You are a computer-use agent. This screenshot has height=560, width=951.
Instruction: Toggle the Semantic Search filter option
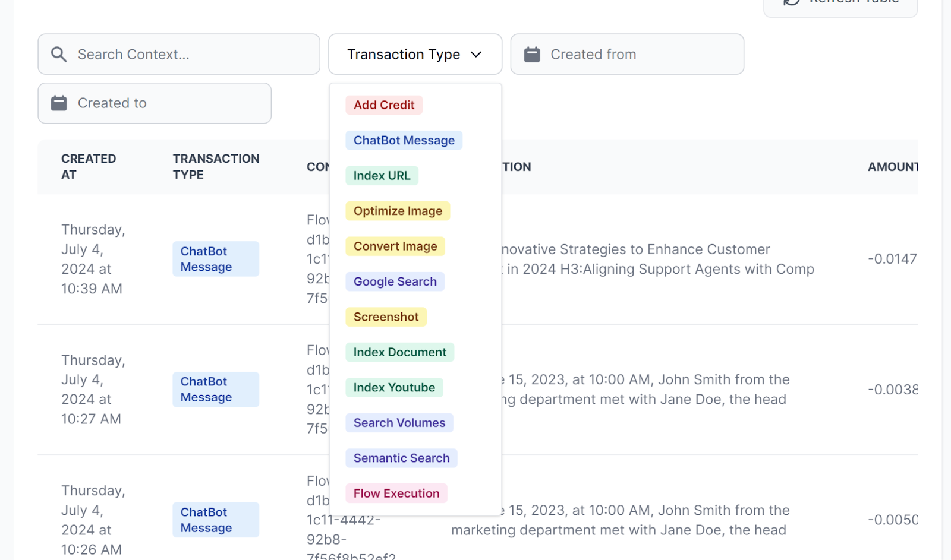tap(401, 458)
